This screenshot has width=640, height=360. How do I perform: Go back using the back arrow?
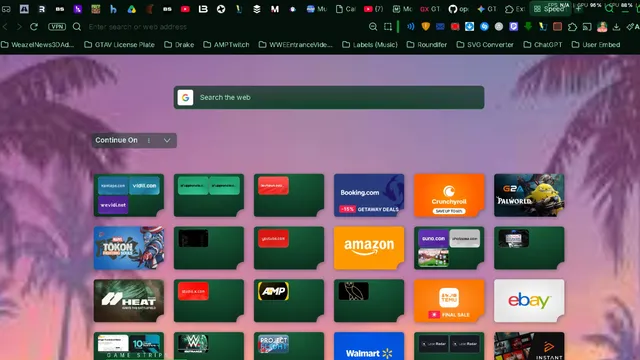tap(5, 27)
